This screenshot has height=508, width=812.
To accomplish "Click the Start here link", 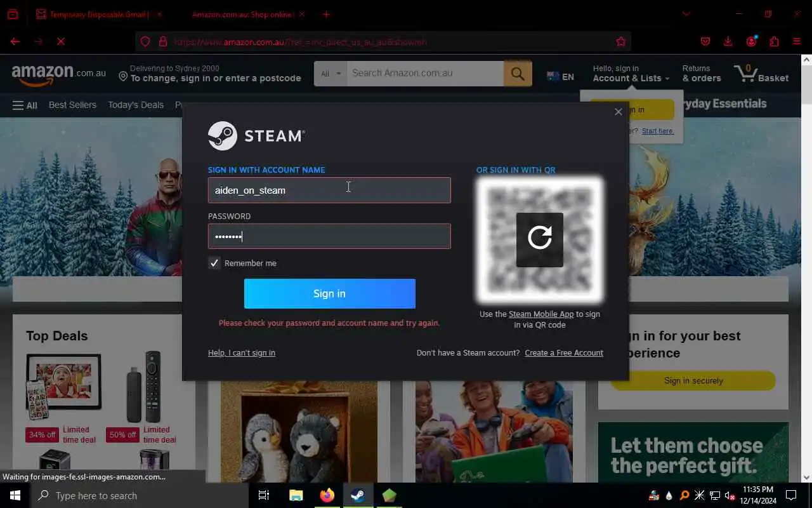I will 658,131.
